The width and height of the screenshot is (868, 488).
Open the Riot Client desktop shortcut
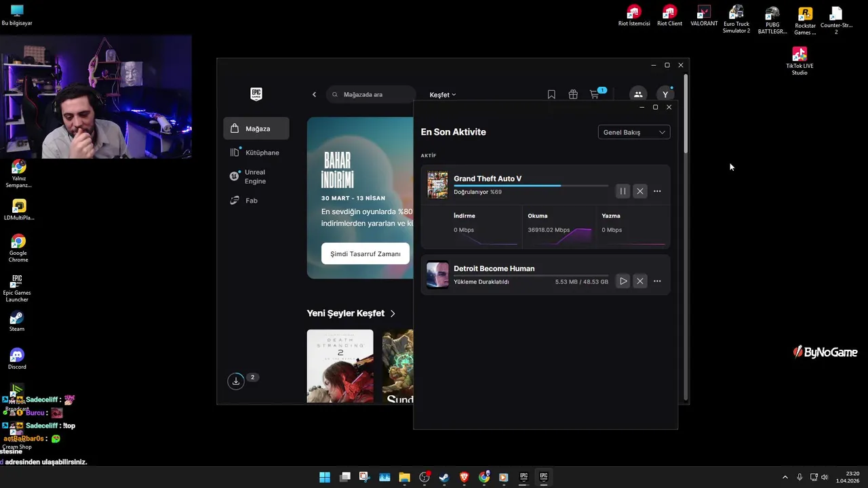point(670,16)
